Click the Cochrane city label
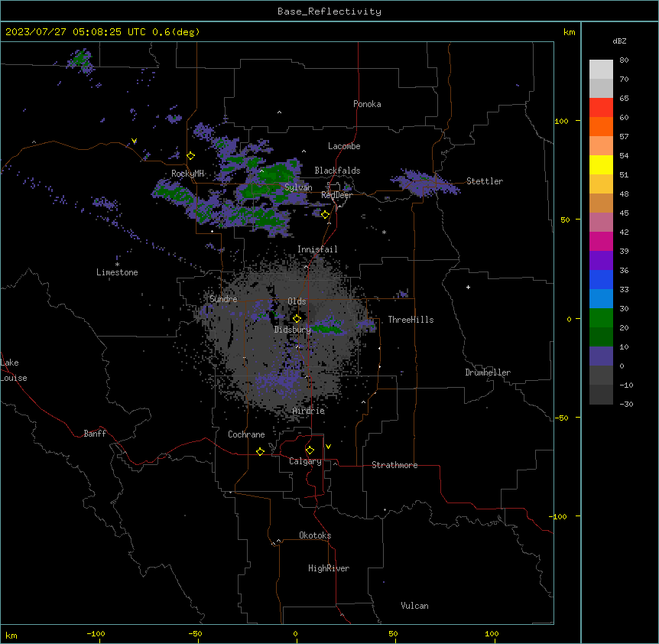659x644 pixels. click(x=246, y=434)
